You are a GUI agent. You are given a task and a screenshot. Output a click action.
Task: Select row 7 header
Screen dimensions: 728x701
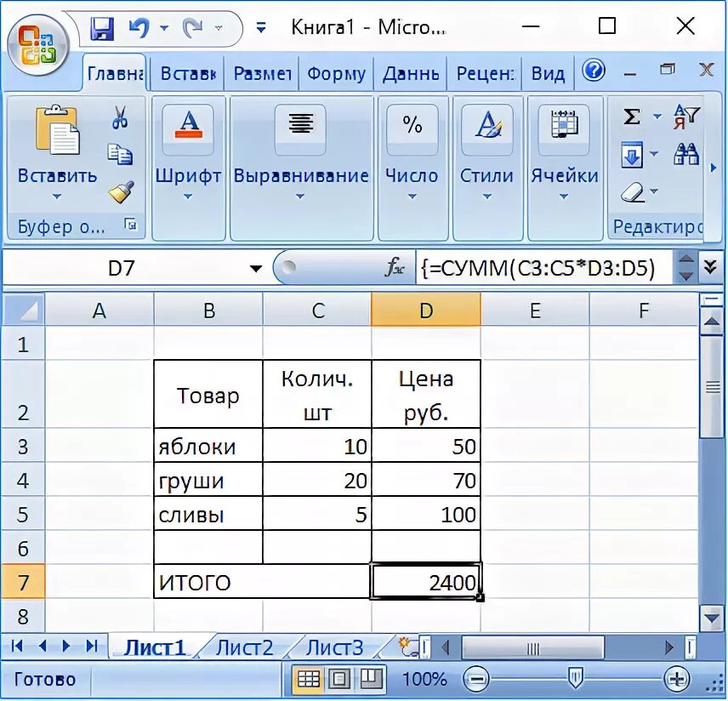coord(23,582)
